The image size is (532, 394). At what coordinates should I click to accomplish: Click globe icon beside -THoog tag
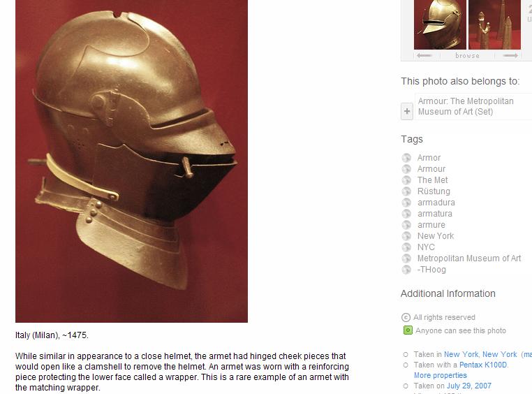[x=406, y=270]
